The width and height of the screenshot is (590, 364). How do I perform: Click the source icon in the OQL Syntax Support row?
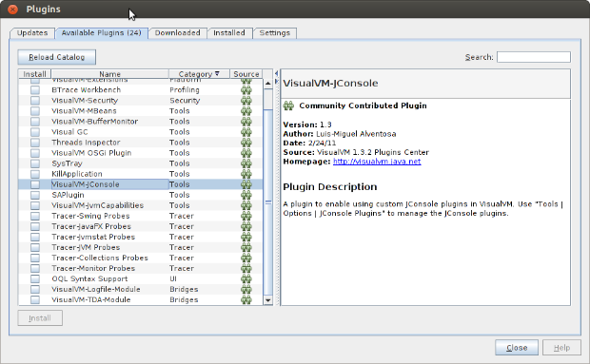[x=246, y=278]
